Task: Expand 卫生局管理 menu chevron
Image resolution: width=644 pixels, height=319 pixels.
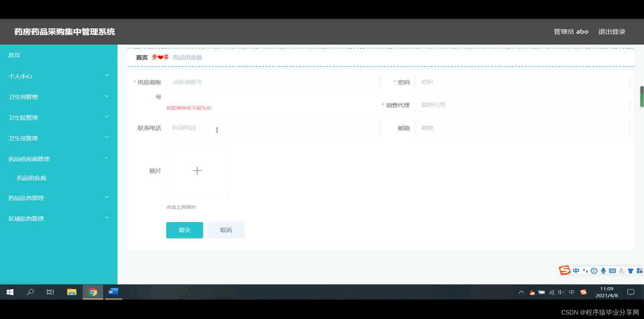Action: click(107, 96)
